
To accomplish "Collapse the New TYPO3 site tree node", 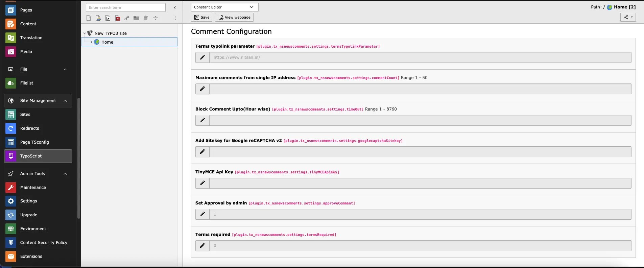I will [85, 33].
